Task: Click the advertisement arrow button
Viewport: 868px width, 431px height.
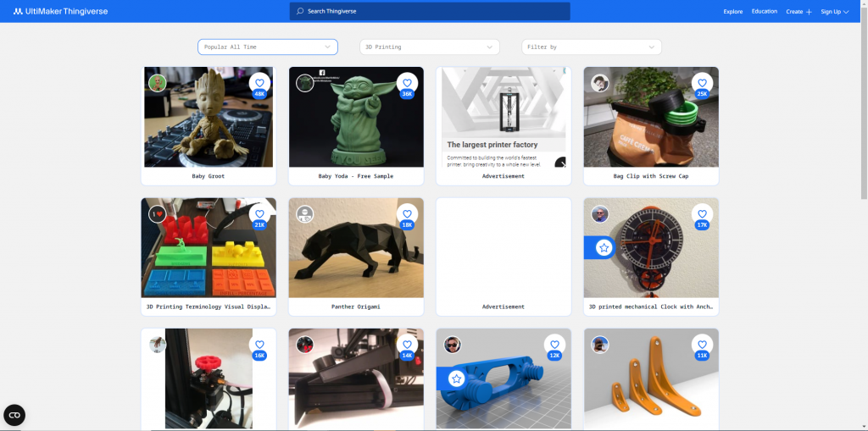Action: click(561, 163)
